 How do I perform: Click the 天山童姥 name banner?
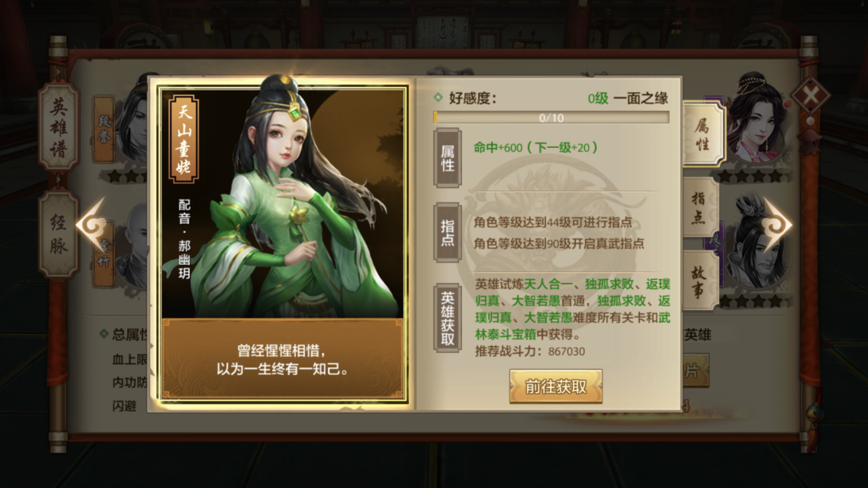[183, 139]
